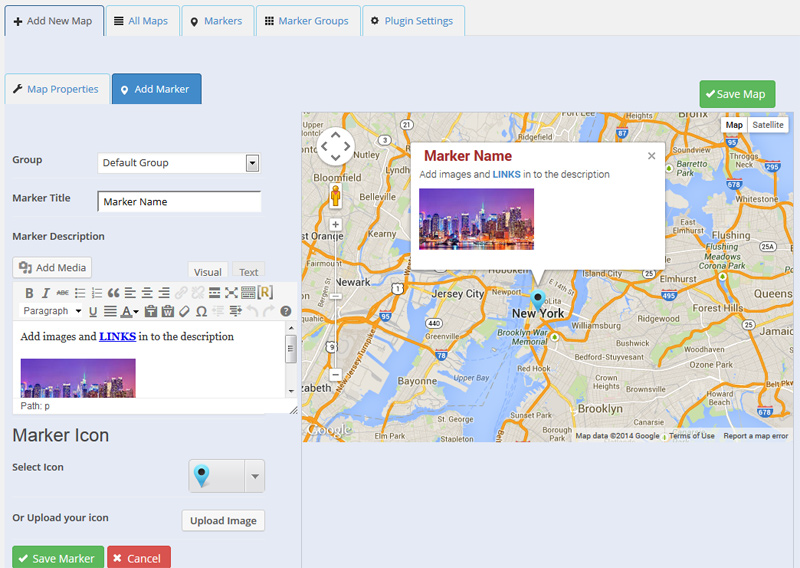Close the Marker Name info window
Image resolution: width=800 pixels, height=568 pixels.
click(652, 156)
